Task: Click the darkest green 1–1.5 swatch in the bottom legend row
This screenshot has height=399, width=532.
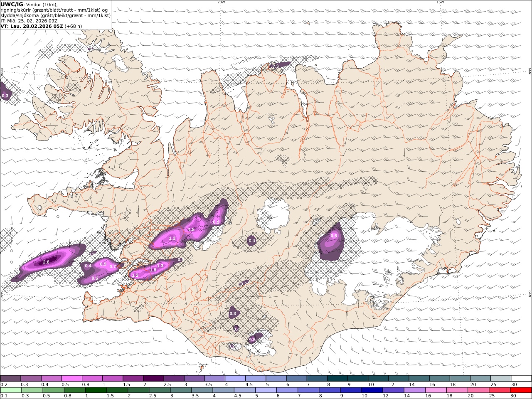Action: [96, 390]
